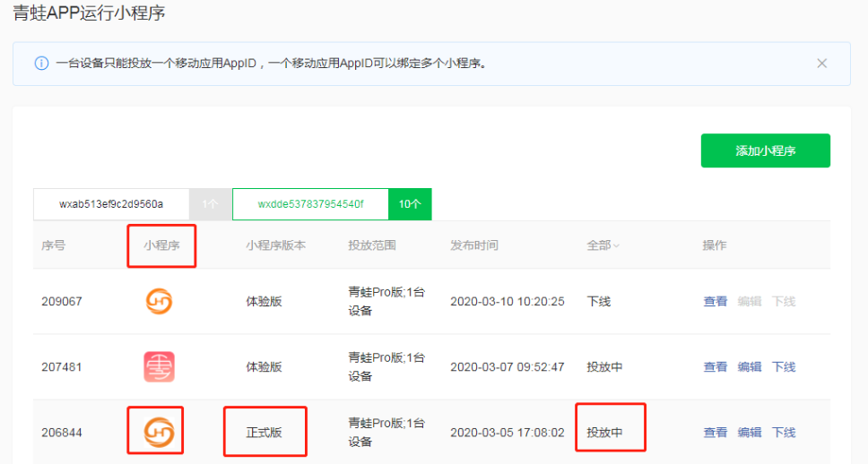Click the publish time 2020-03-05 17:08:02
The width and height of the screenshot is (868, 464).
click(508, 433)
